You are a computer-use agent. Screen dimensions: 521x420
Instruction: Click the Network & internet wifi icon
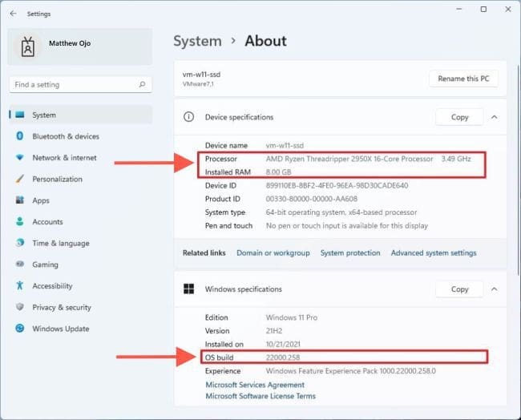click(20, 158)
